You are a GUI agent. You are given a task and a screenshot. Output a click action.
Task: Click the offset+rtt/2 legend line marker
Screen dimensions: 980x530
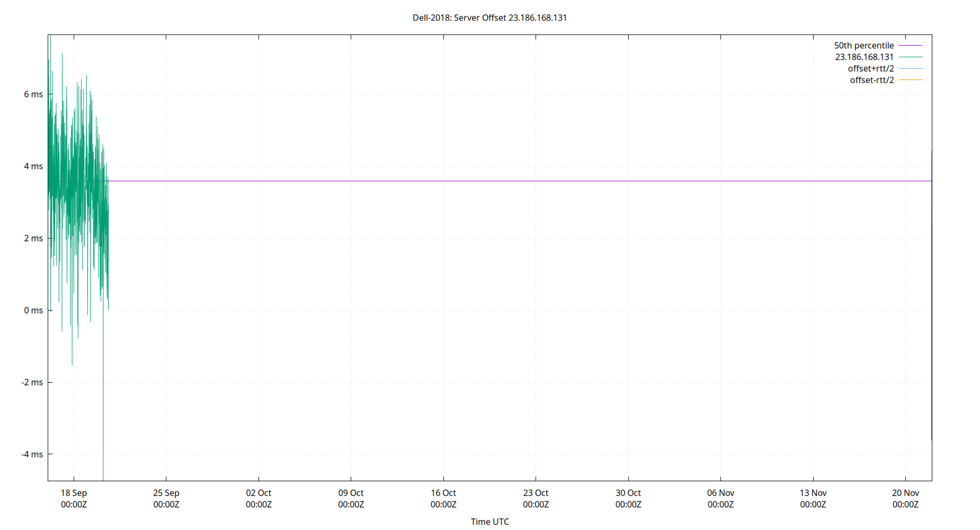[911, 68]
